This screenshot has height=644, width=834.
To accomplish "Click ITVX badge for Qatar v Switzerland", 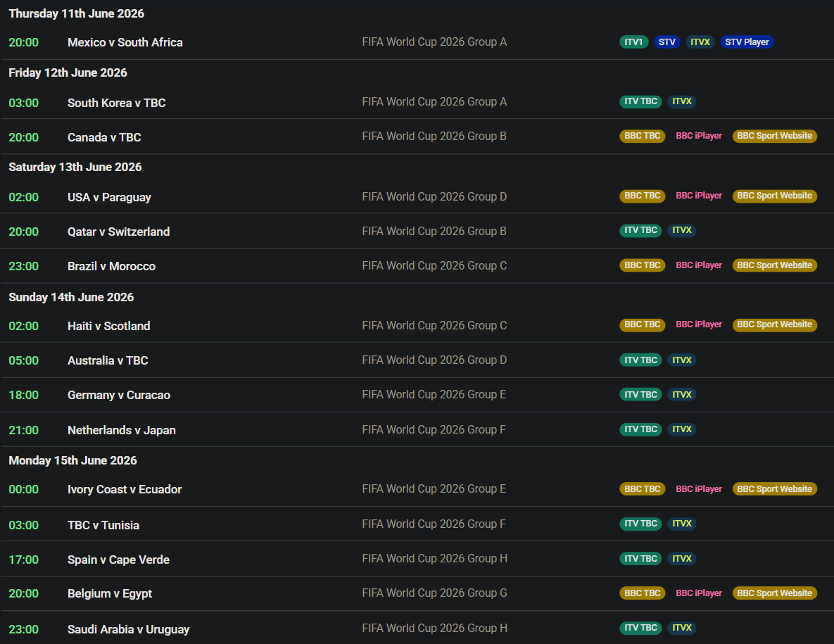I will (682, 230).
